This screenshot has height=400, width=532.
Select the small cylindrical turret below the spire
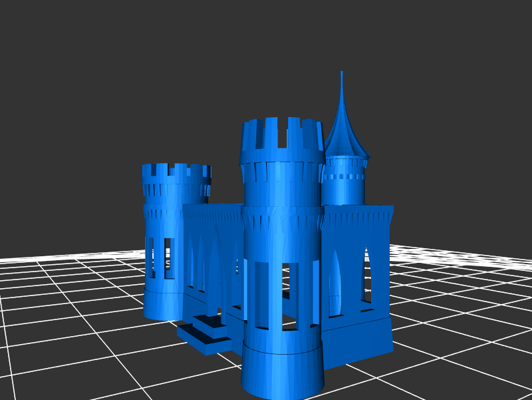(343, 181)
